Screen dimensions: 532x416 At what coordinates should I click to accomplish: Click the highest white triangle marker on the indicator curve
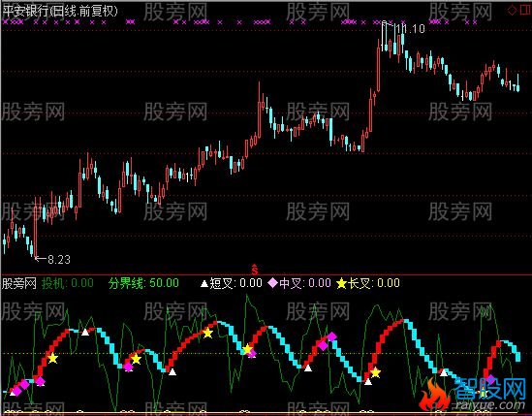click(85, 332)
